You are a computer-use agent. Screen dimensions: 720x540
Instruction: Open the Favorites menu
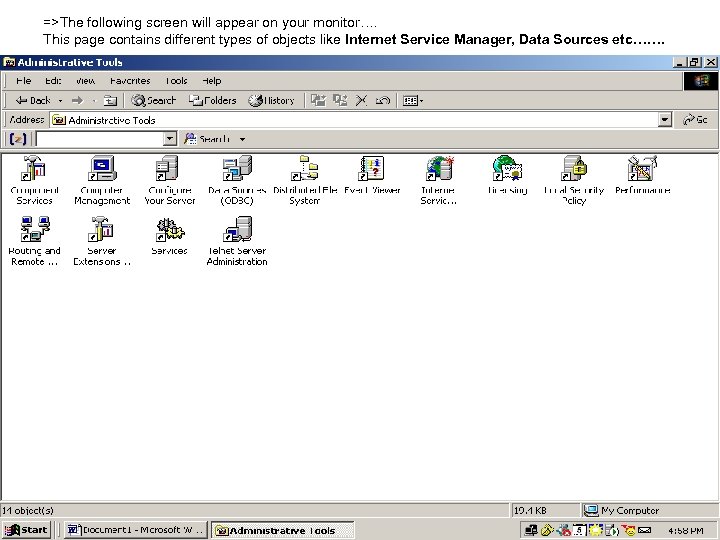pyautogui.click(x=130, y=81)
